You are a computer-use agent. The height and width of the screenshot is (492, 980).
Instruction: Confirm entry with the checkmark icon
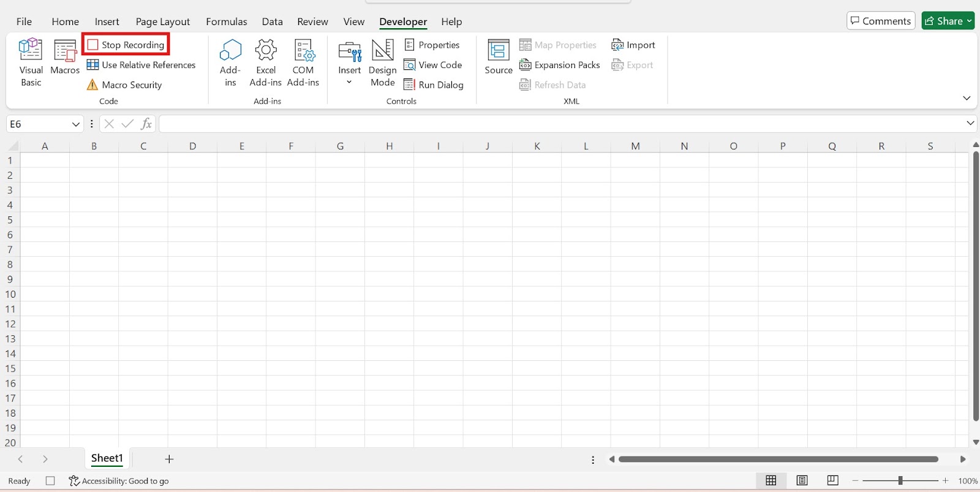(127, 124)
